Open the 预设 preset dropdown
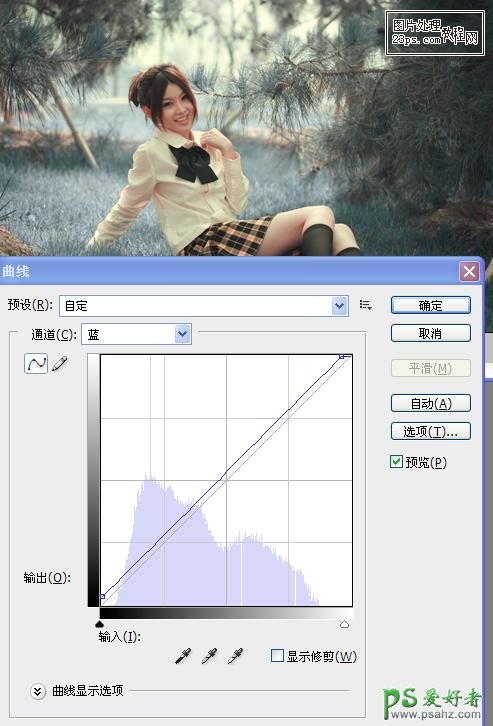This screenshot has height=726, width=493. click(204, 306)
